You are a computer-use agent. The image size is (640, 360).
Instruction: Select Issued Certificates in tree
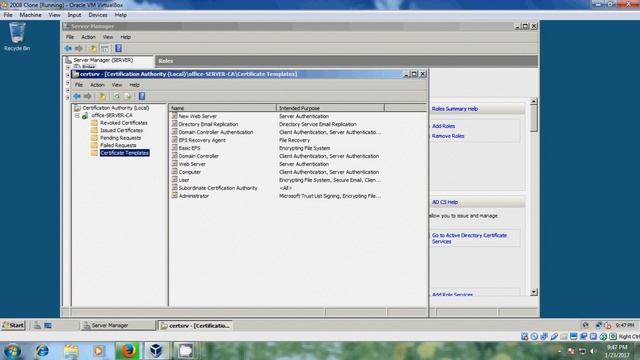pyautogui.click(x=121, y=130)
